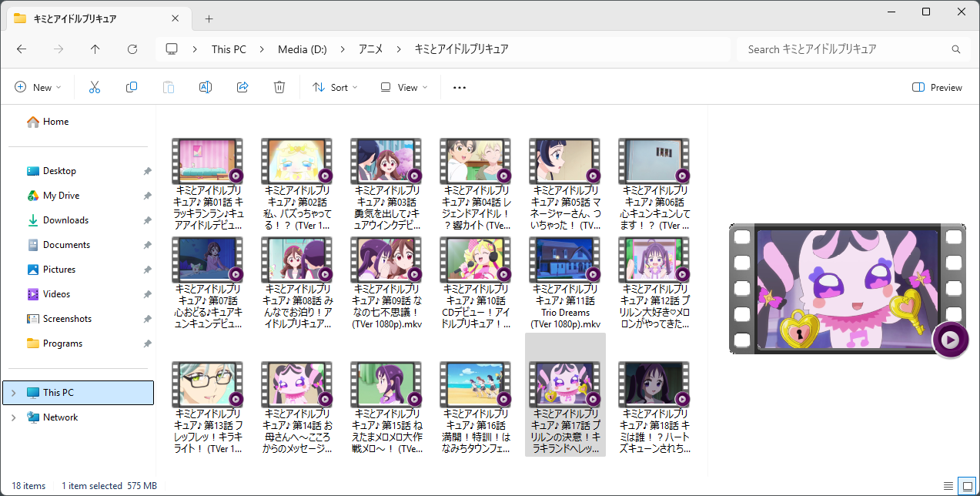Select the 第12話 video file
Screen dimensions: 980x496
point(654,283)
